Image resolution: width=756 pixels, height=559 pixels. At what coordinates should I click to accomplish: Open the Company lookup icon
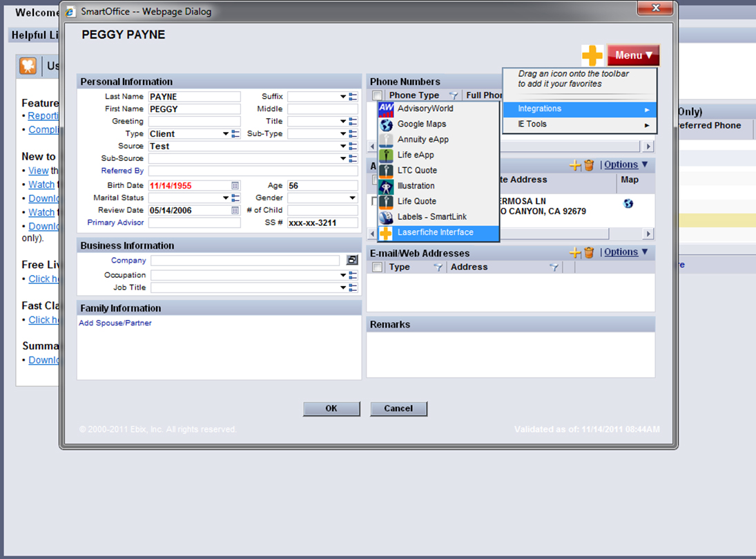click(352, 260)
